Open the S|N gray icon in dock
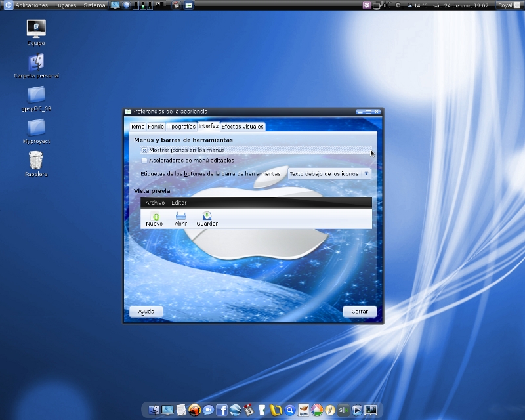Viewport: 525px width, 420px height. pos(343,410)
